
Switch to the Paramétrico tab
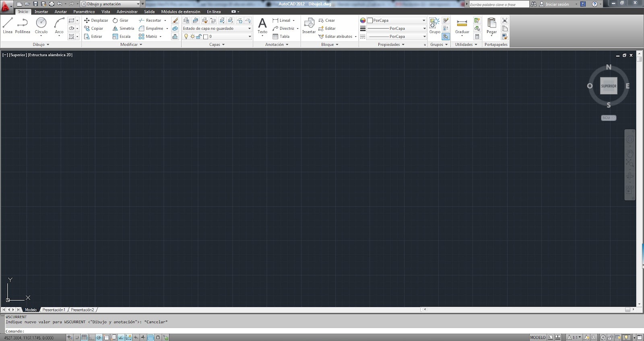(x=84, y=12)
